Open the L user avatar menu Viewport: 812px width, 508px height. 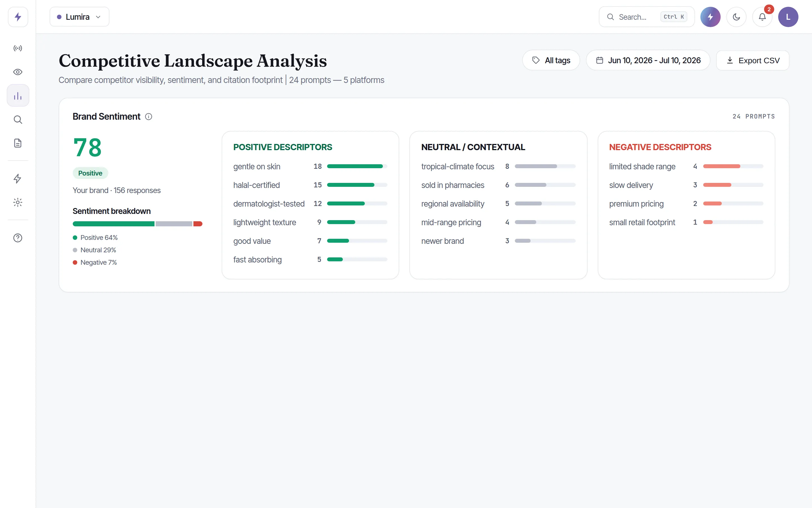(x=788, y=17)
